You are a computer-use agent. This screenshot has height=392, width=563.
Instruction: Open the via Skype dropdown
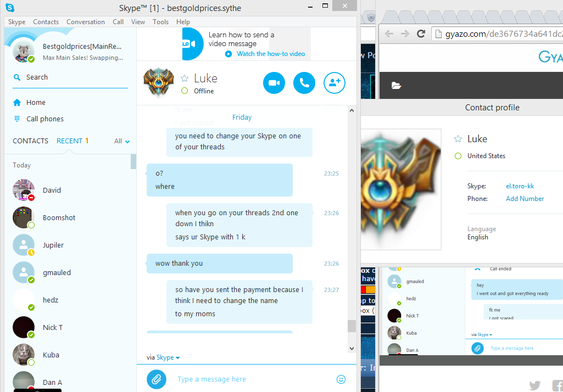[x=168, y=357]
